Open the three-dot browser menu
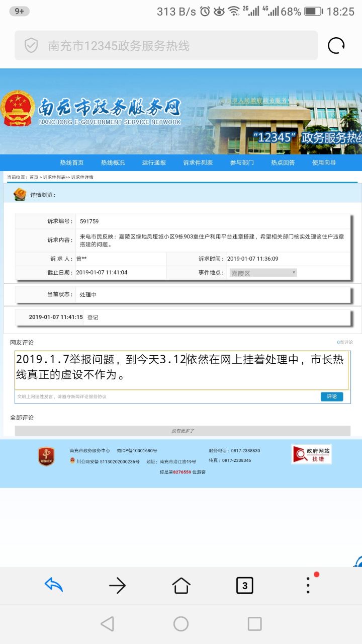362x644 pixels. click(308, 585)
